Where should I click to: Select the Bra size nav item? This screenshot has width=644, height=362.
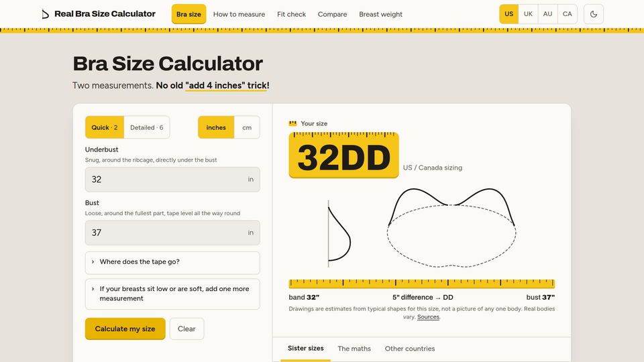(x=189, y=14)
